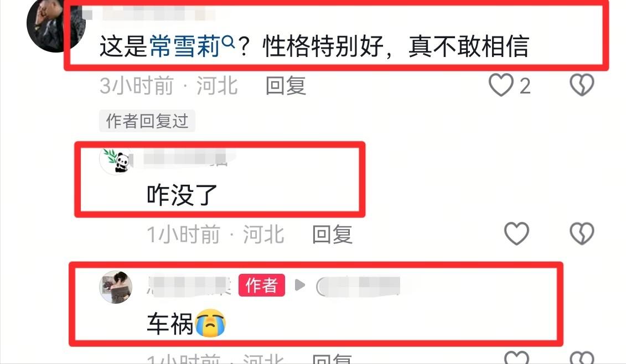
Task: Dislike the 常雪莉 comment with broken heart
Action: click(582, 85)
